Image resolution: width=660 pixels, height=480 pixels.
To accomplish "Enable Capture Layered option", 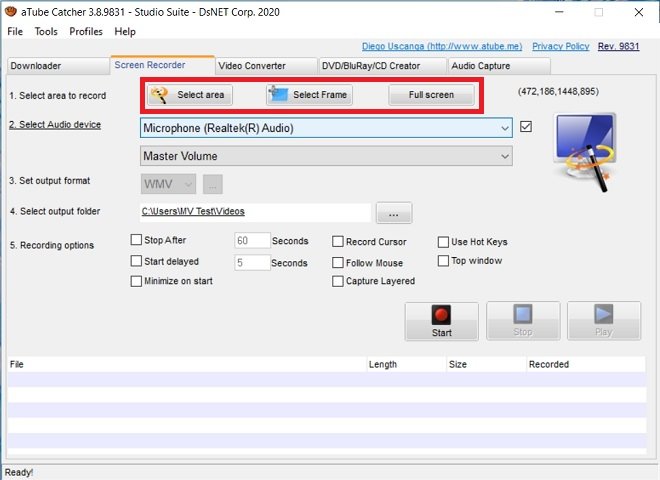I will coord(338,281).
